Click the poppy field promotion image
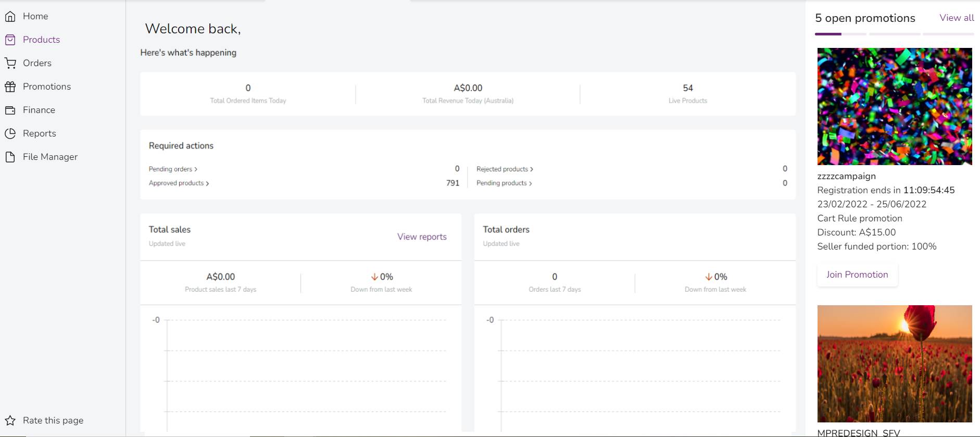This screenshot has height=437, width=980. [x=895, y=364]
